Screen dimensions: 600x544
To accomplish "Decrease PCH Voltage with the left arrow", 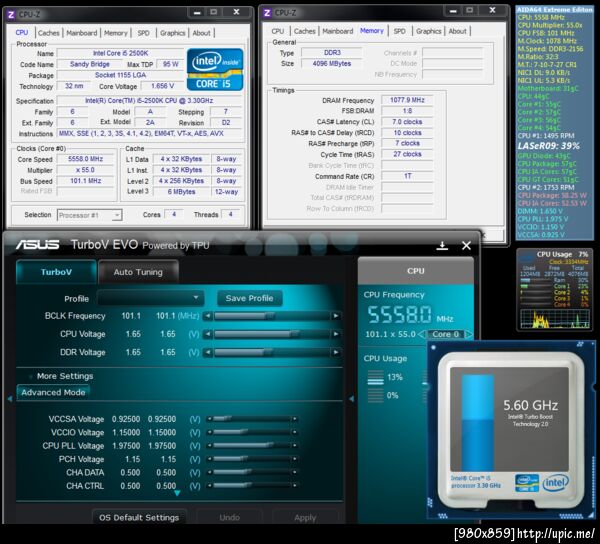I will 209,459.
